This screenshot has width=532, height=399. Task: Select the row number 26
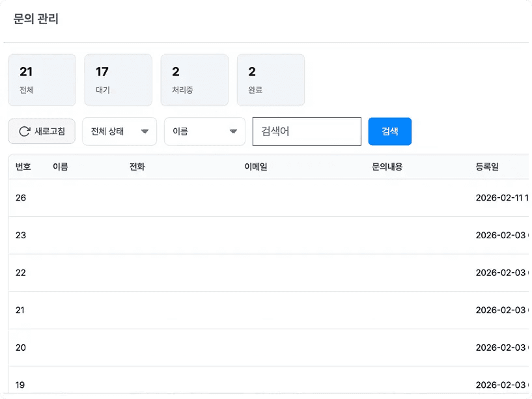pyautogui.click(x=21, y=198)
